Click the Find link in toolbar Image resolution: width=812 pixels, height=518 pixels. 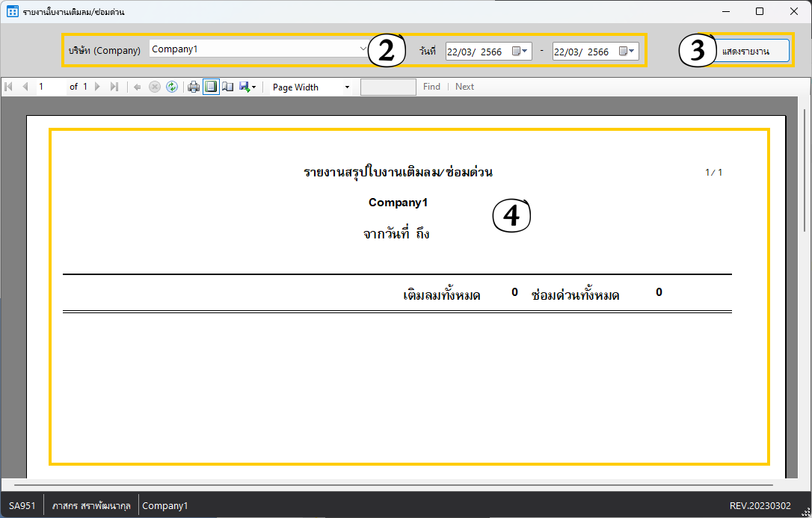(431, 87)
